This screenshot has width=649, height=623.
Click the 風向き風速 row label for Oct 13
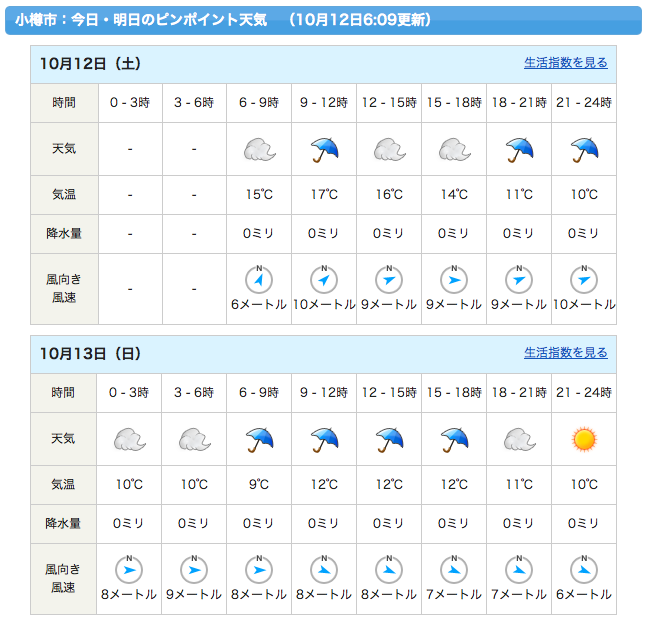(64, 578)
